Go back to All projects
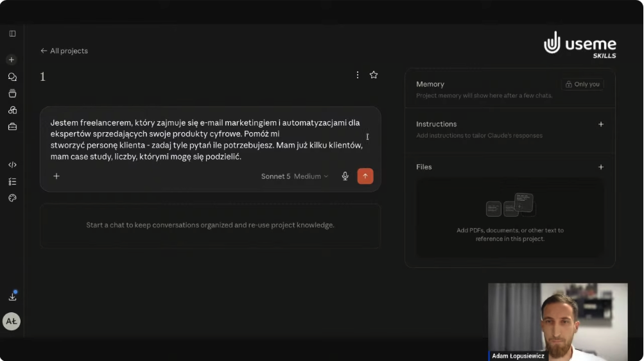The width and height of the screenshot is (644, 361). pyautogui.click(x=64, y=51)
